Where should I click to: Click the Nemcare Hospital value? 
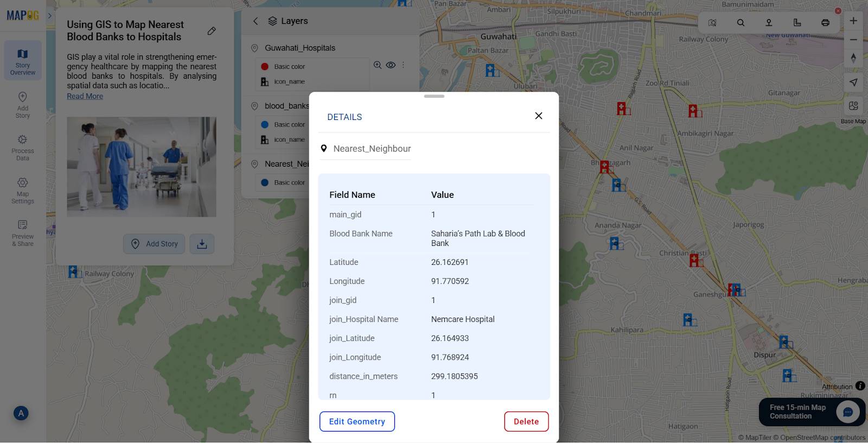(463, 319)
